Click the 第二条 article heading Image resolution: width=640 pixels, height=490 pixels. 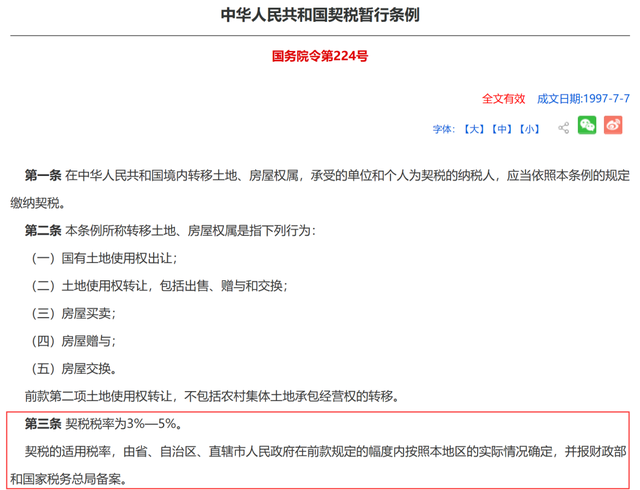(43, 231)
